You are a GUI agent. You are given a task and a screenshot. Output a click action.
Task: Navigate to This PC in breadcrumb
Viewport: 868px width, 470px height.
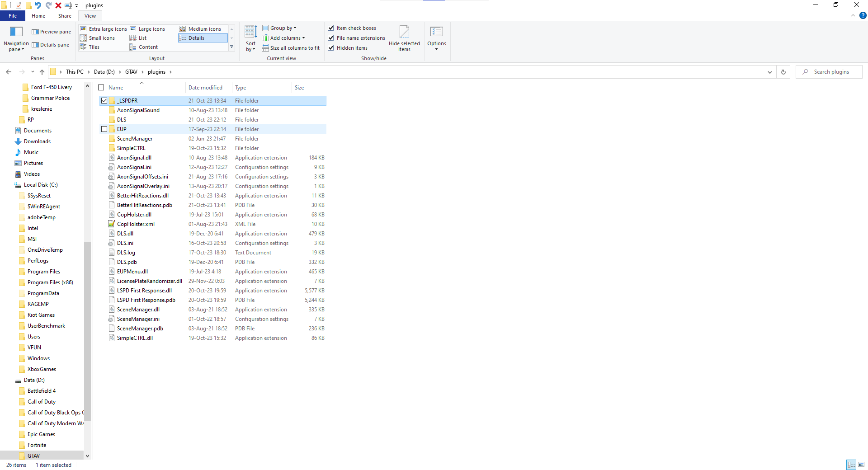pyautogui.click(x=75, y=72)
